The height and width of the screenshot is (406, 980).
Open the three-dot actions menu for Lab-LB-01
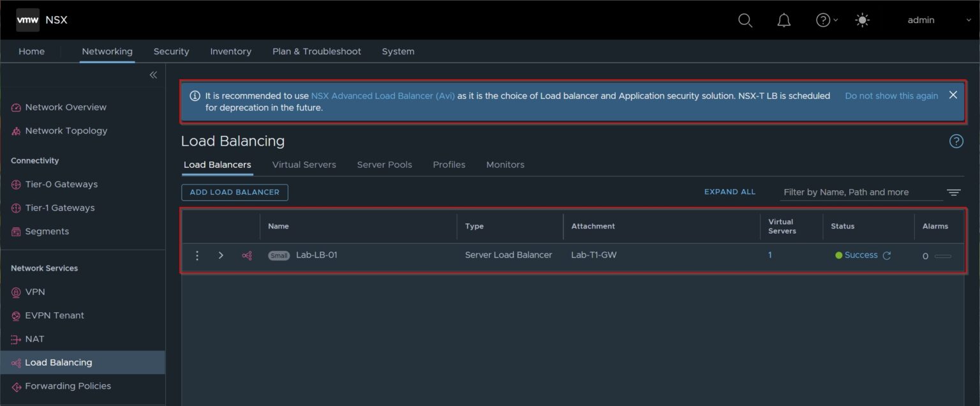(x=197, y=255)
